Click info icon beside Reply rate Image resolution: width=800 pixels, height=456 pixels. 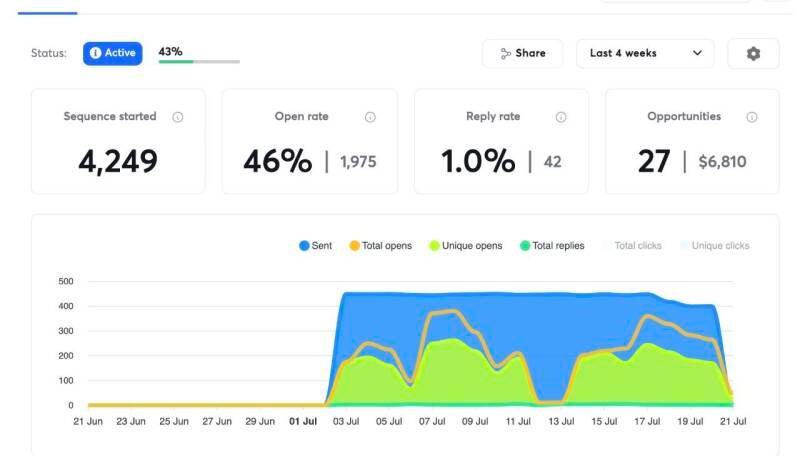click(561, 117)
